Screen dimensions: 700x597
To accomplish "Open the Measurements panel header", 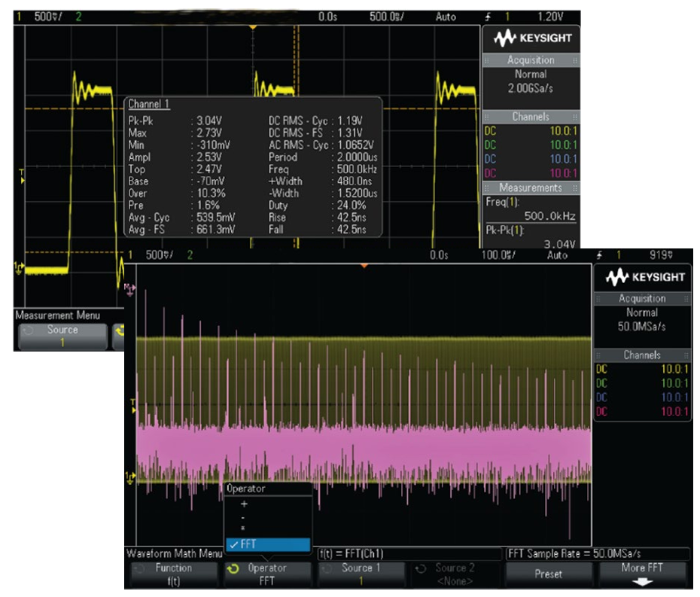I will [531, 187].
